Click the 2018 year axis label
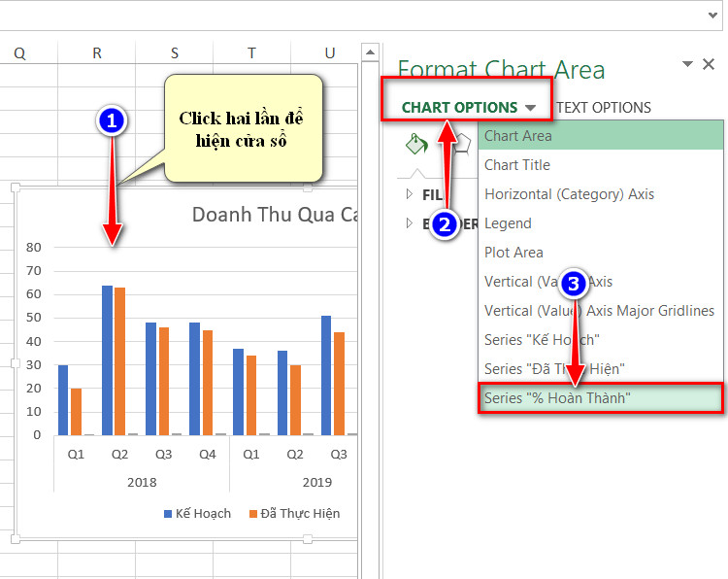Viewport: 728px width, 579px height. [x=142, y=483]
